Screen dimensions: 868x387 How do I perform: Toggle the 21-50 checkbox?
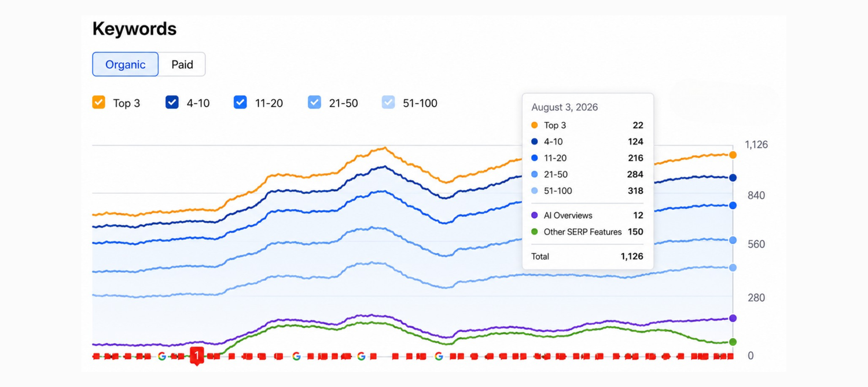click(x=314, y=103)
